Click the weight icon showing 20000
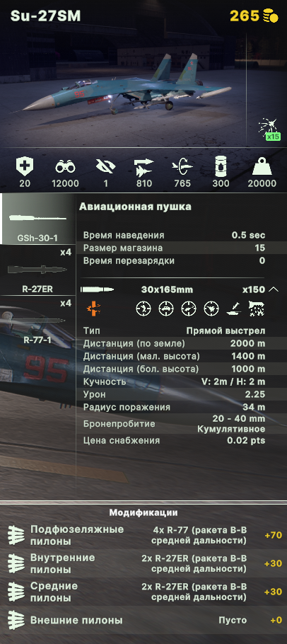 pyautogui.click(x=262, y=167)
